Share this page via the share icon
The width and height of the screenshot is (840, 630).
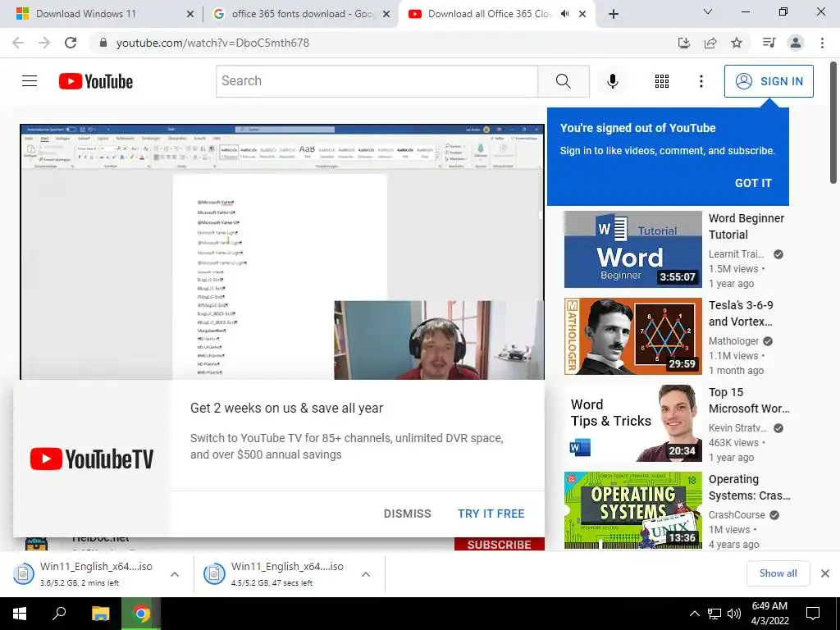[x=710, y=43]
